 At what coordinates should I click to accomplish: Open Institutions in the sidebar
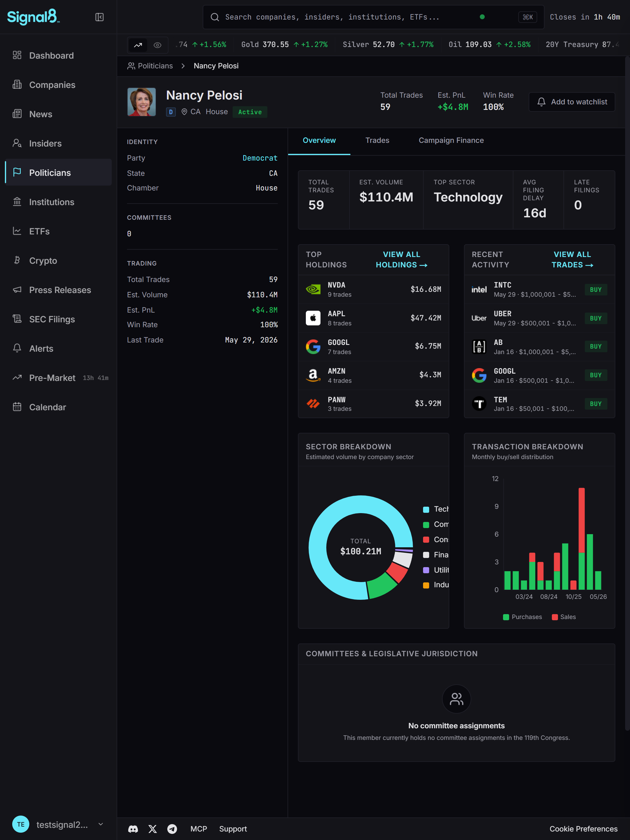[59, 202]
